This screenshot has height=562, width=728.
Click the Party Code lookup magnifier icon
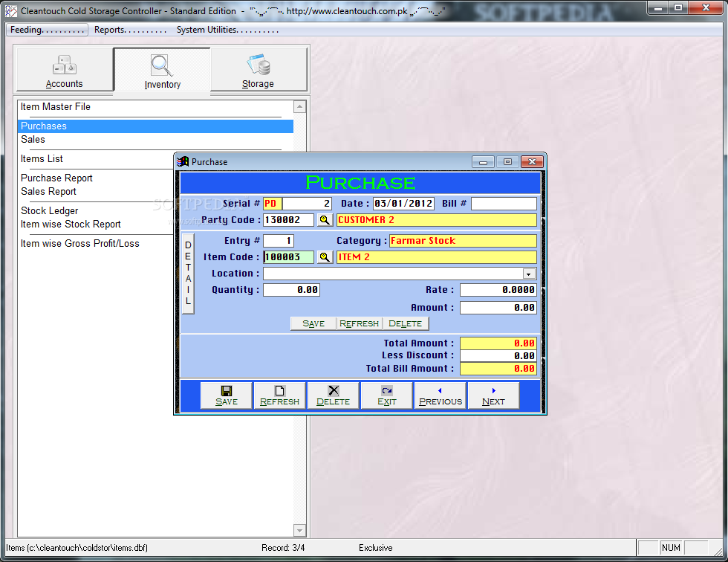point(325,220)
